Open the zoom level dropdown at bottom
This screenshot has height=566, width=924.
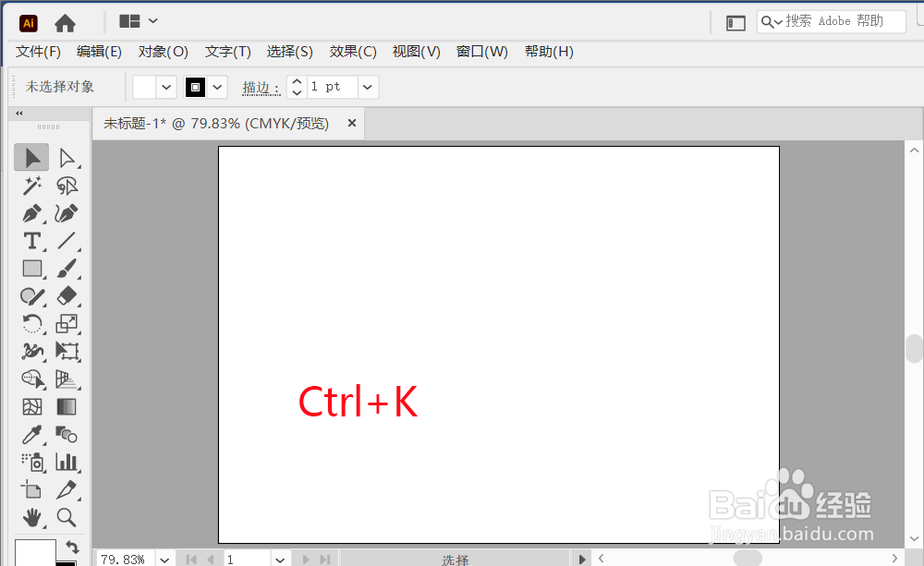tap(164, 560)
